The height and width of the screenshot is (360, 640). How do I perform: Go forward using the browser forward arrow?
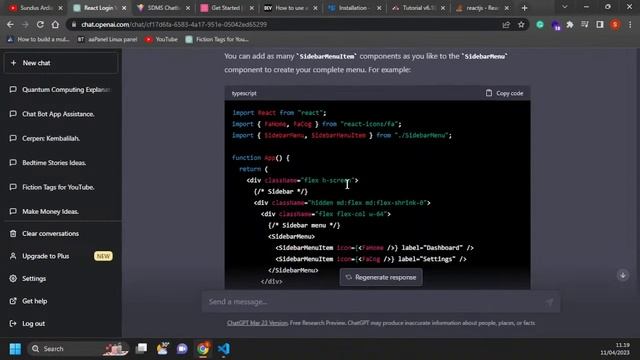pos(25,24)
